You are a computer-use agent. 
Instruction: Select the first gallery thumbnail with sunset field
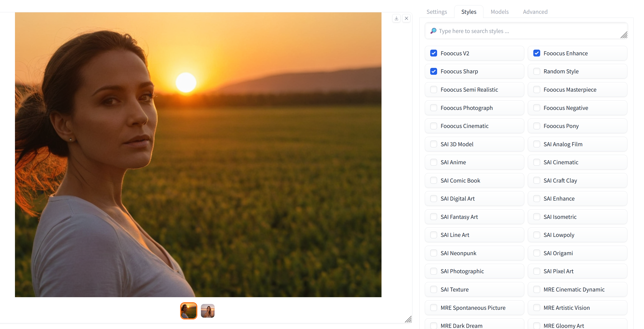189,311
